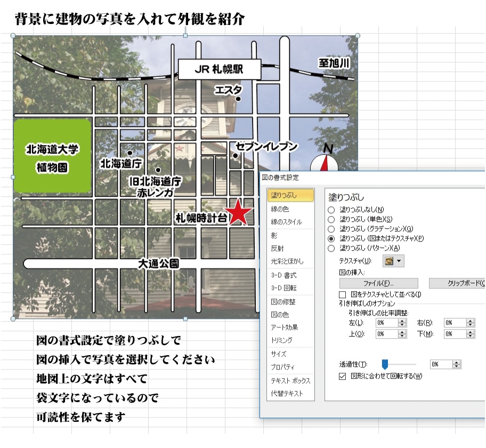
Task: Click the 下 stretch offset field
Action: point(455,334)
